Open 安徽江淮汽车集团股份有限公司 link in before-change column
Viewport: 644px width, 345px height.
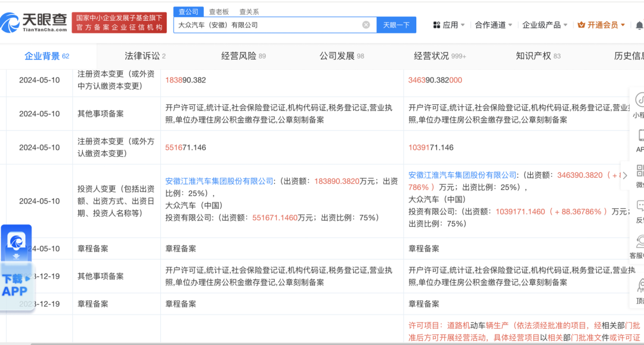[x=219, y=181]
